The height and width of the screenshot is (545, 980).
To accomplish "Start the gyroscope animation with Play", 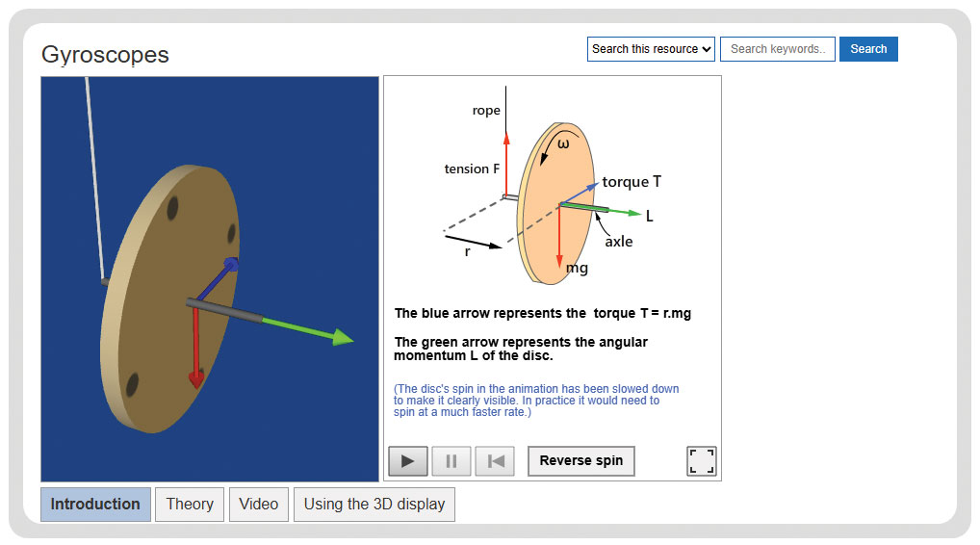I will pyautogui.click(x=408, y=461).
